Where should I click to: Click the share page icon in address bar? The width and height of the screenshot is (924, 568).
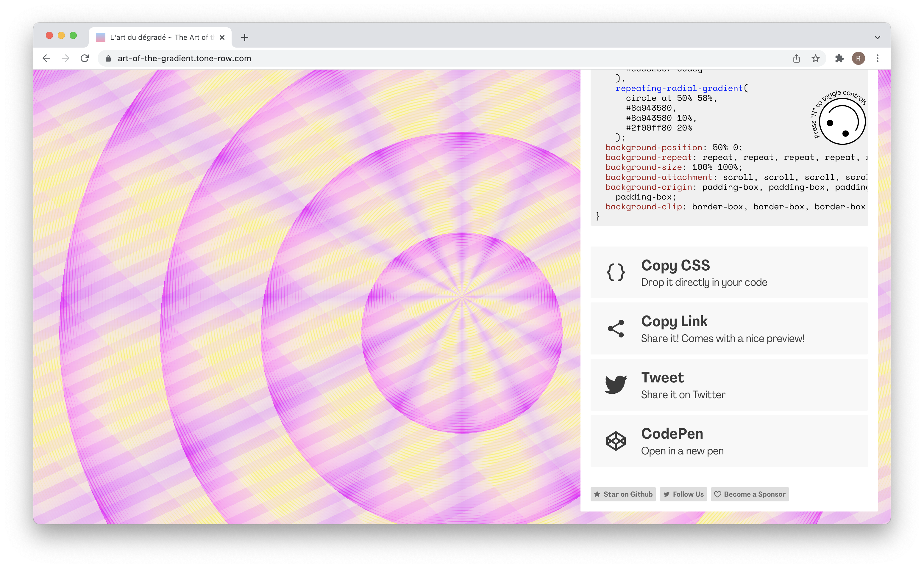point(796,59)
